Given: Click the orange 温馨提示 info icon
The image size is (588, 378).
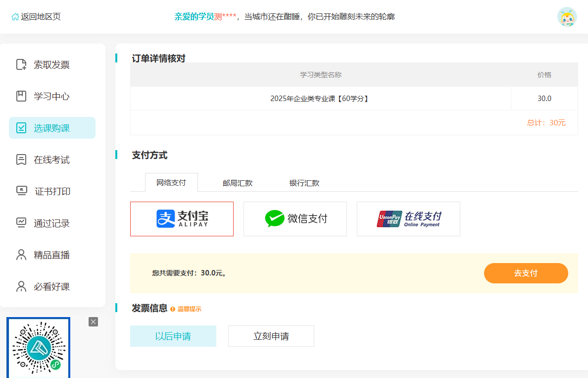Looking at the screenshot, I should [x=173, y=309].
